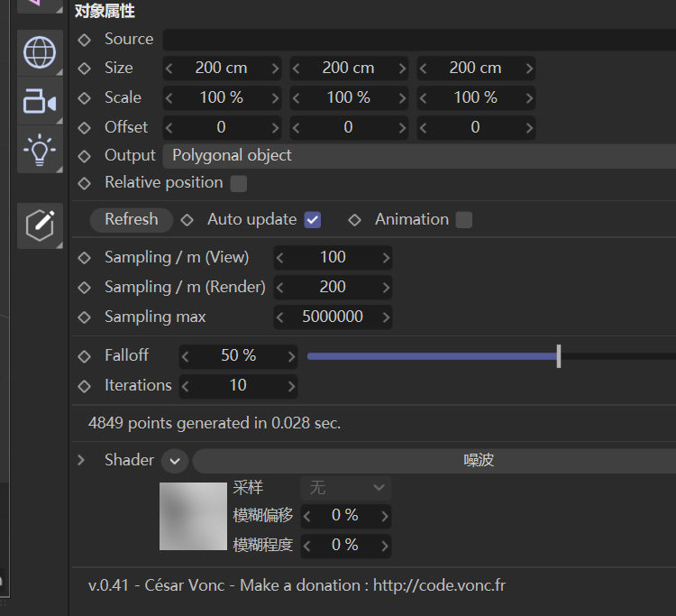Open the hexagon pencil edit icon
The height and width of the screenshot is (616, 676).
[x=40, y=225]
